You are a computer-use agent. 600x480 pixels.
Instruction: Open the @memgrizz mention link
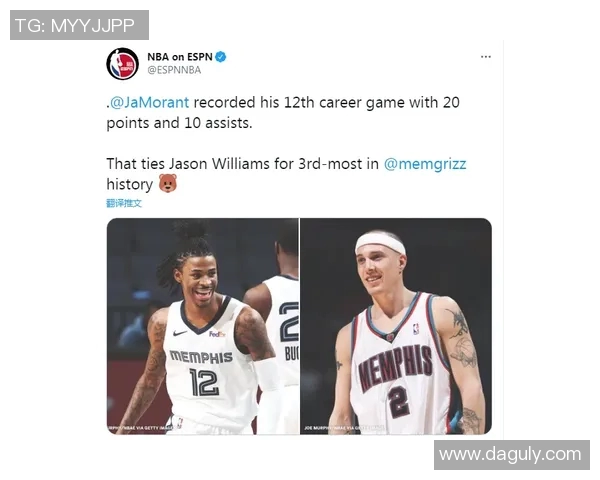(x=425, y=164)
